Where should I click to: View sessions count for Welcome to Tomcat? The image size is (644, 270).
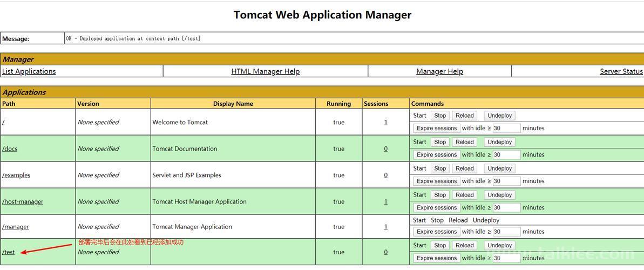[x=385, y=122]
